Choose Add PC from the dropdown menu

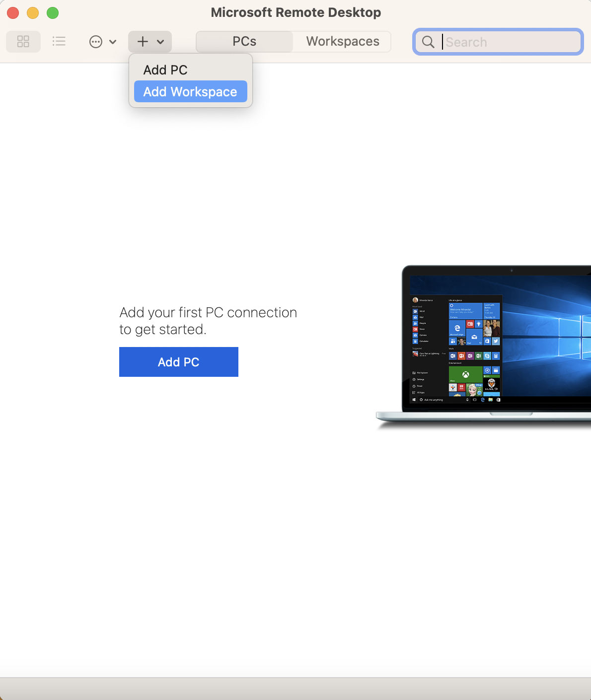(x=165, y=70)
